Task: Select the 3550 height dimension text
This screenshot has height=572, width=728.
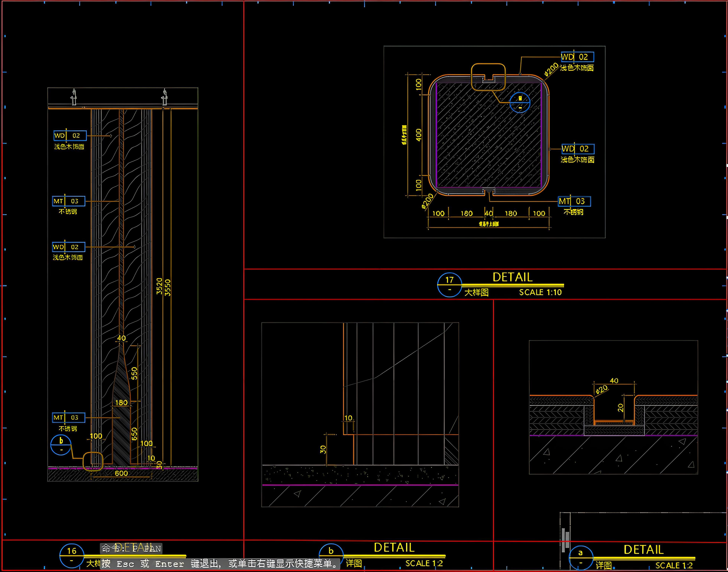Action: click(168, 287)
